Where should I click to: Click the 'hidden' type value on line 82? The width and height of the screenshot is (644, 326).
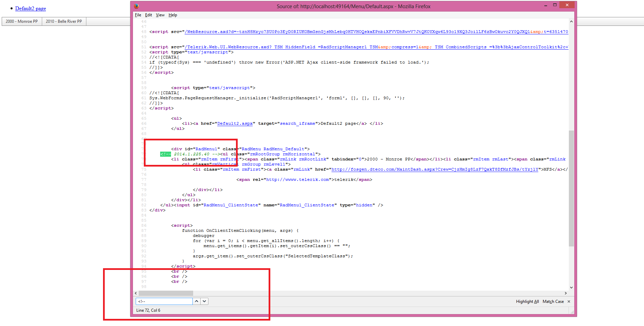point(364,205)
